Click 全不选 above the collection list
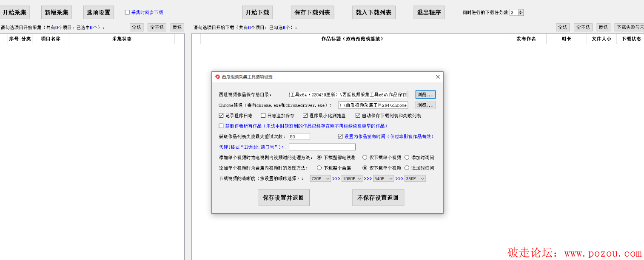644x260 pixels. tap(157, 27)
